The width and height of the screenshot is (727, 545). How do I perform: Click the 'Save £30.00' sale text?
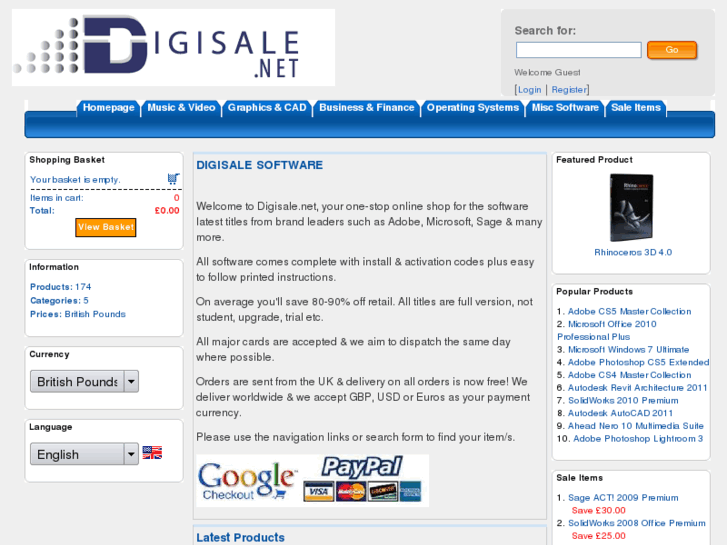pyautogui.click(x=599, y=510)
